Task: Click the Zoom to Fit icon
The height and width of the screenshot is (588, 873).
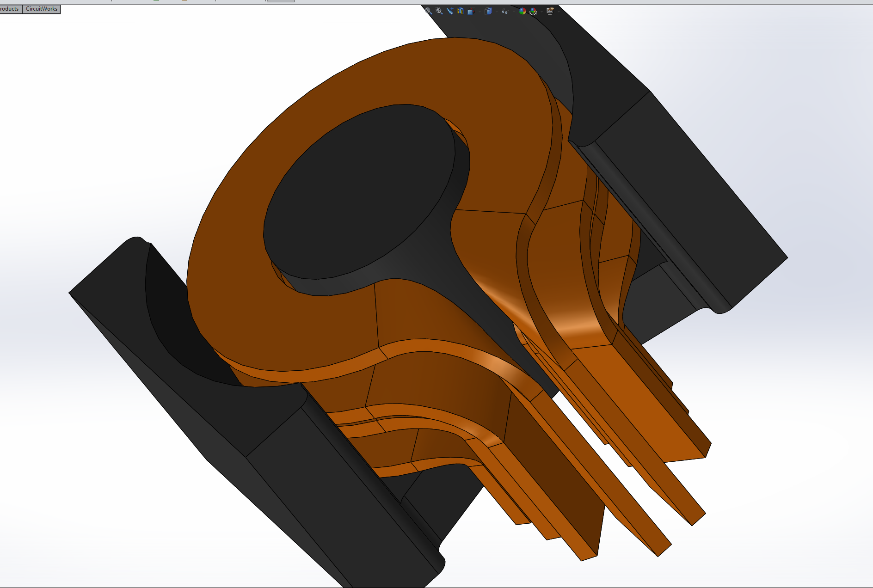Action: [x=429, y=11]
